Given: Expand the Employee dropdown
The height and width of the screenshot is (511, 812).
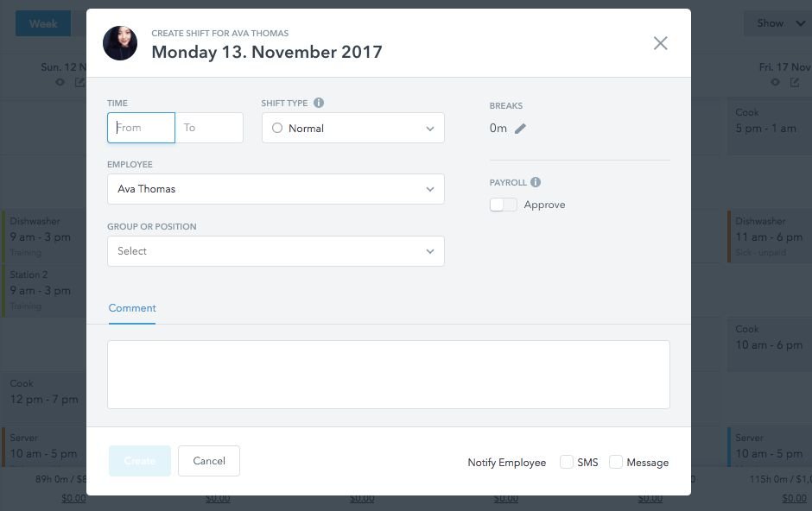Looking at the screenshot, I should (x=276, y=189).
